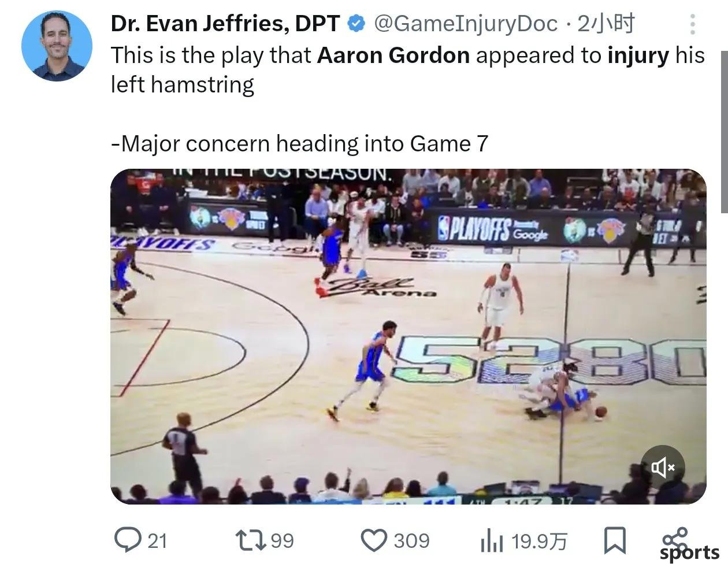Open Dr. Evan Jeffries profile avatar
Image resolution: width=728 pixels, height=571 pixels.
tap(57, 46)
